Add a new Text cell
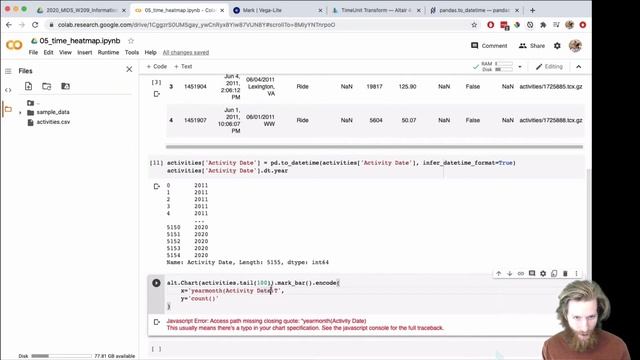Viewport: 640px width, 360px height. tap(183, 67)
